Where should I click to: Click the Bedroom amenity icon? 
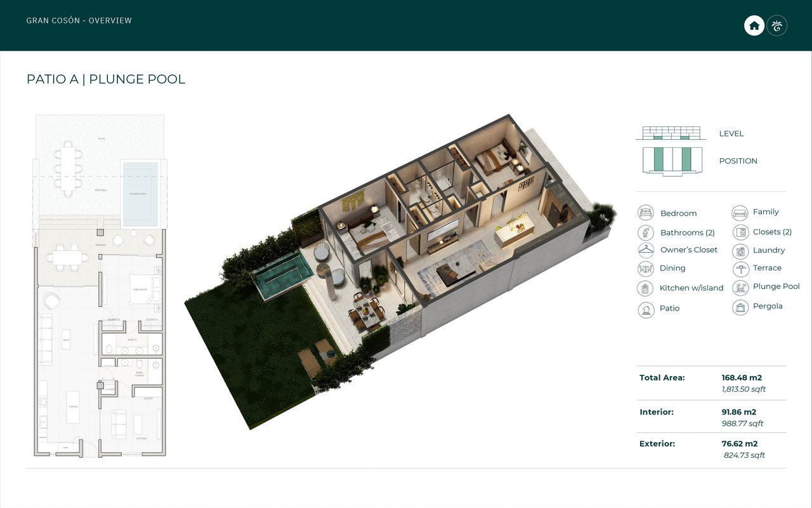646,213
